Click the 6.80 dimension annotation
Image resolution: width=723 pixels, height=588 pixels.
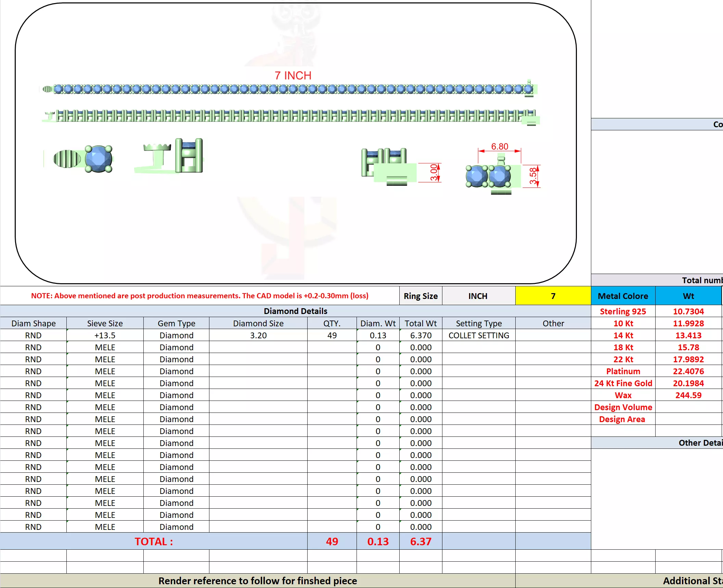(500, 147)
